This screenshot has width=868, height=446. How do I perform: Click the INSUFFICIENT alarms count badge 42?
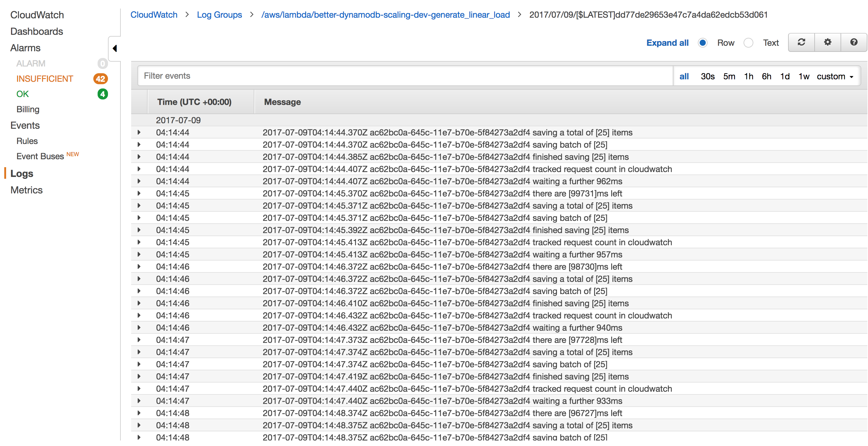[x=100, y=79]
